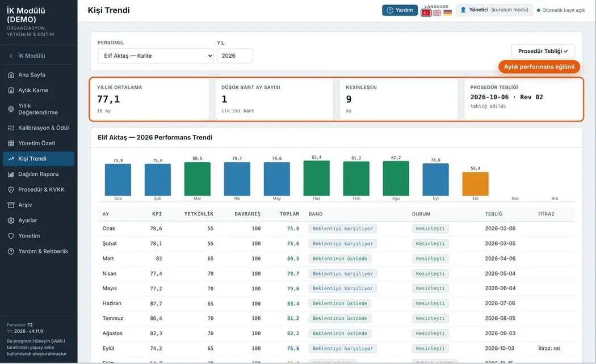The width and height of the screenshot is (596, 364).
Task: Open Ayarlar gear icon in the sidebar
Action: pyautogui.click(x=11, y=221)
